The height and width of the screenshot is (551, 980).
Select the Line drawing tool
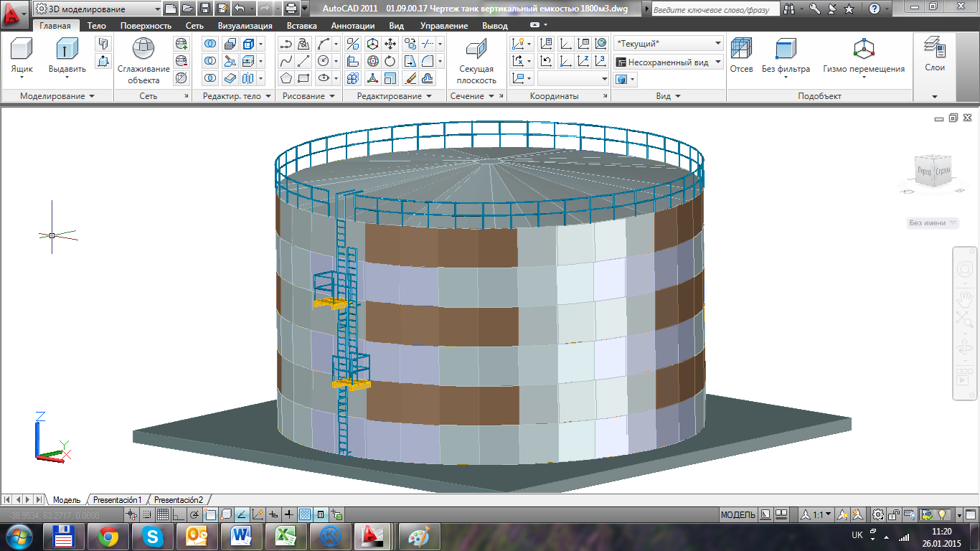tap(303, 61)
